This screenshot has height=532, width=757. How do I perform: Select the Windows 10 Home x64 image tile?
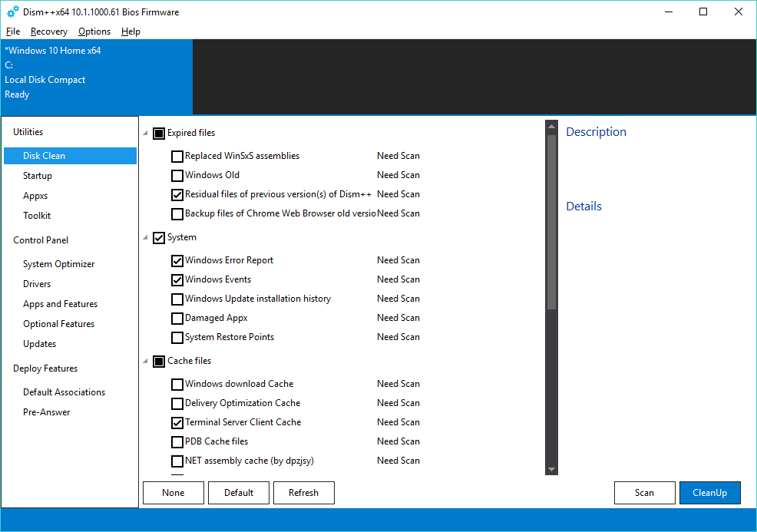click(x=97, y=77)
